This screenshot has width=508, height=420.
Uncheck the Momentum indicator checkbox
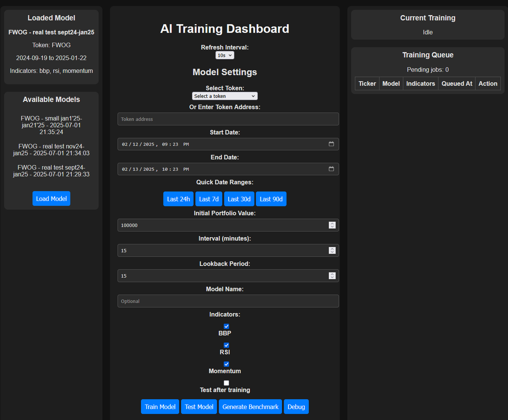click(x=226, y=364)
